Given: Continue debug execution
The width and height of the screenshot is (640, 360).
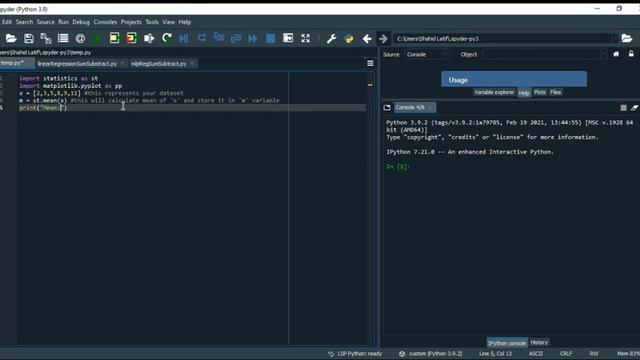Looking at the screenshot, I should pyautogui.click(x=253, y=38).
